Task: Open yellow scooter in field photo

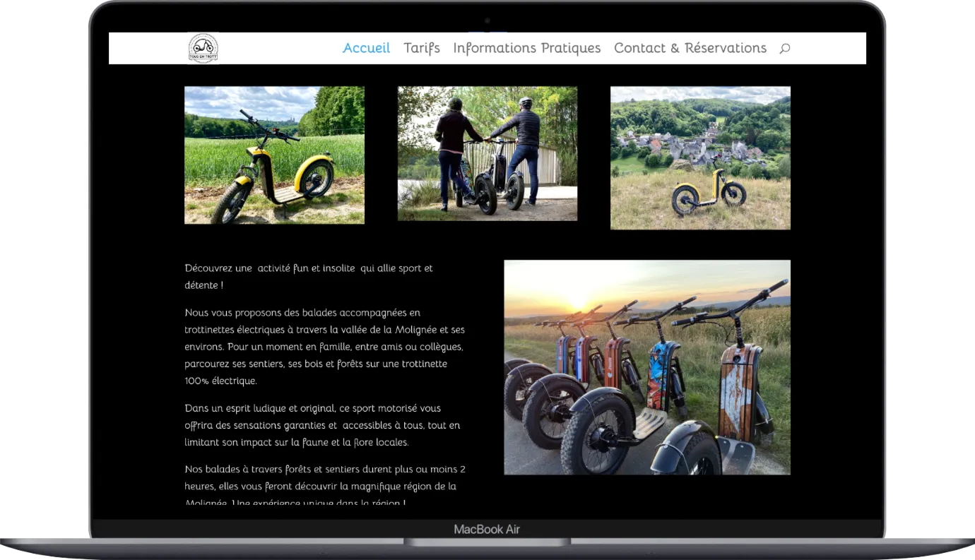Action: tap(274, 155)
